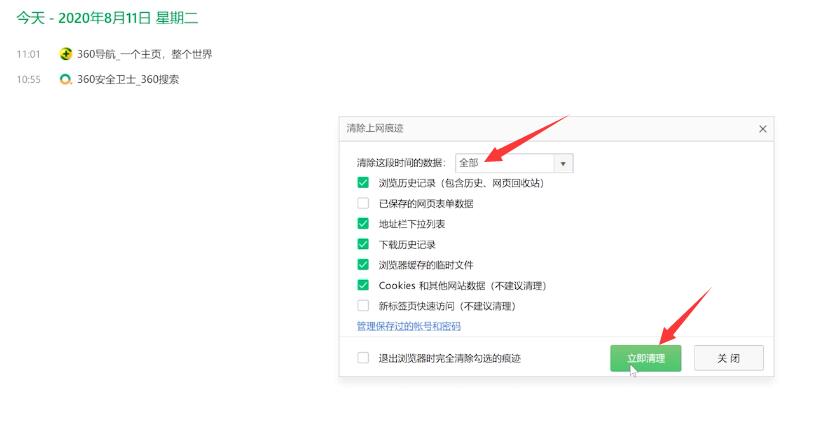Open 管理保存过的帐号和密码 link
821x432 pixels.
pos(408,326)
